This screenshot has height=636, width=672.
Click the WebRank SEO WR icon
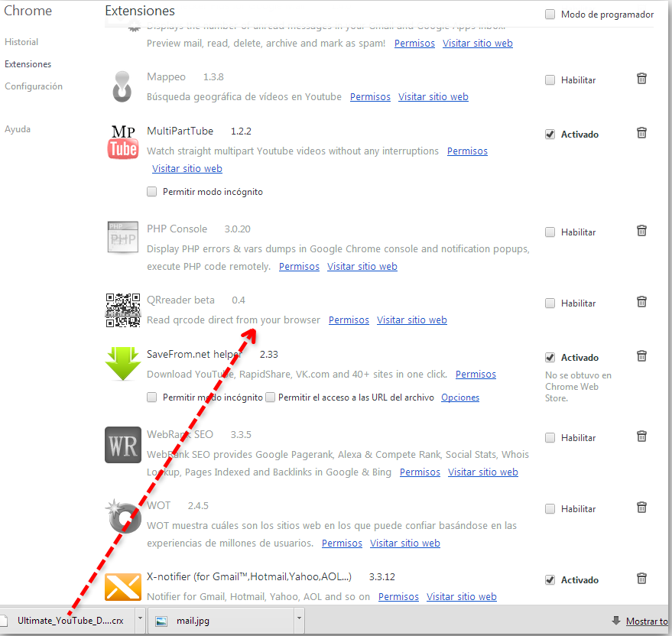[123, 445]
